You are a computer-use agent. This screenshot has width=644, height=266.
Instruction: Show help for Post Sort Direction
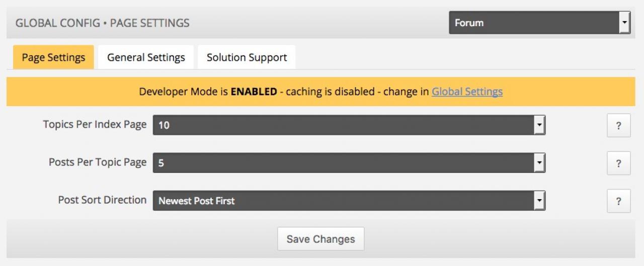pos(618,201)
